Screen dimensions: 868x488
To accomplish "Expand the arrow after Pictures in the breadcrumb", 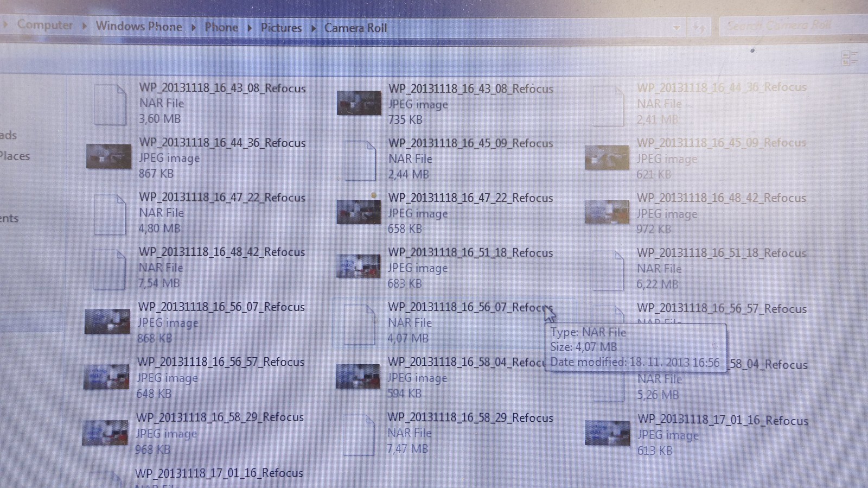I will (x=313, y=28).
